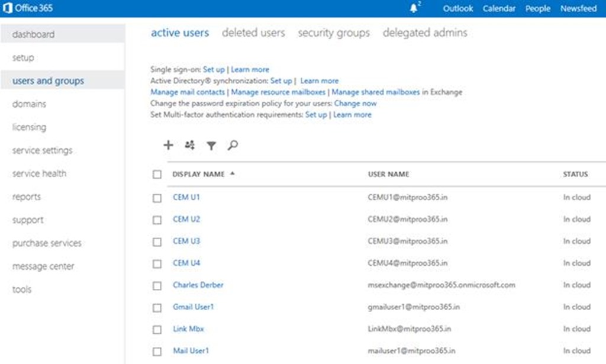Select Link Mbx's checkbox
The image size is (606, 364).
click(x=157, y=330)
